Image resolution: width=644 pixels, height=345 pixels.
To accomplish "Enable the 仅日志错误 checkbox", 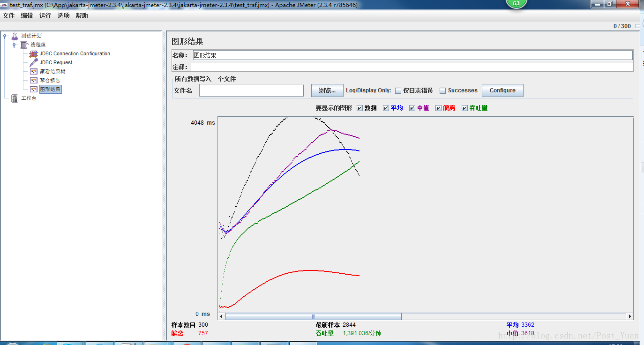I will point(398,90).
